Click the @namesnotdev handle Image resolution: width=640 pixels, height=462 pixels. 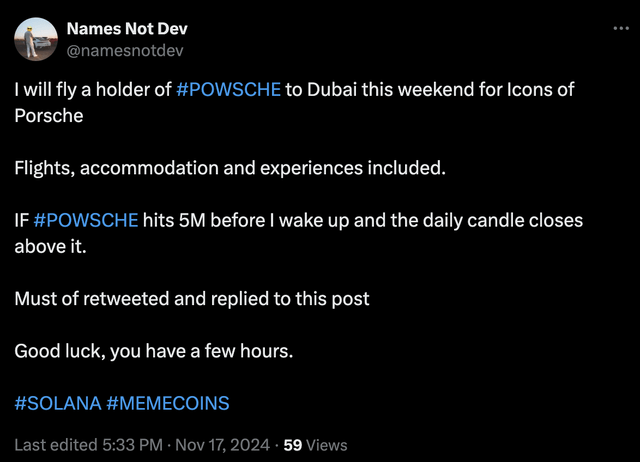[124, 49]
